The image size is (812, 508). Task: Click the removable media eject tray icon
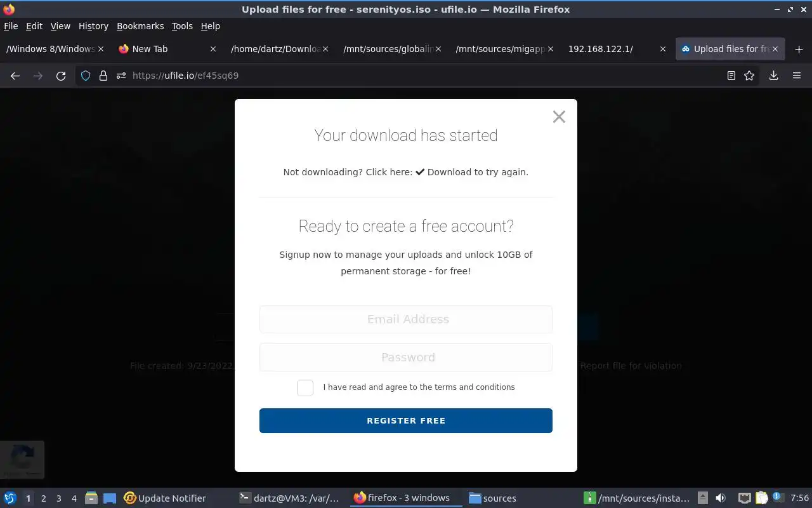[703, 498]
